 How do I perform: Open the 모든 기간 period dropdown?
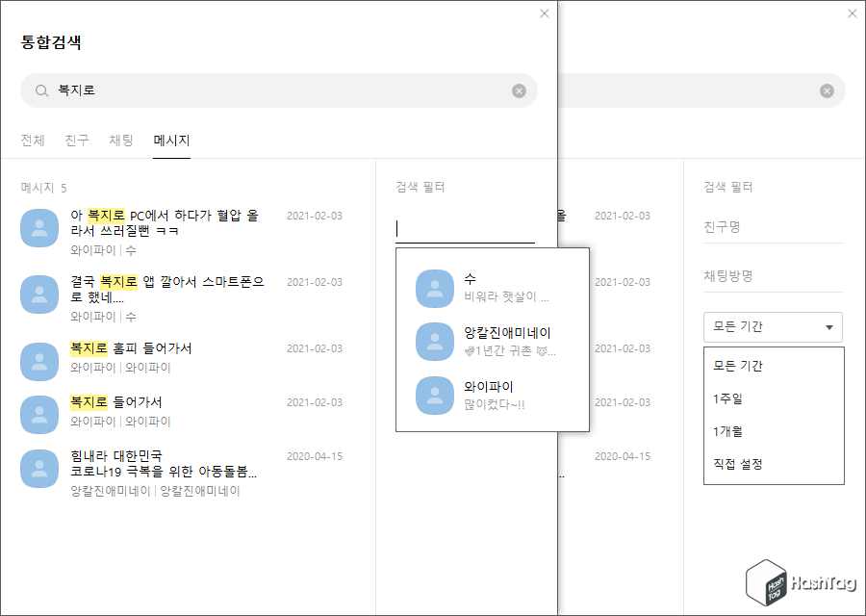coord(773,327)
